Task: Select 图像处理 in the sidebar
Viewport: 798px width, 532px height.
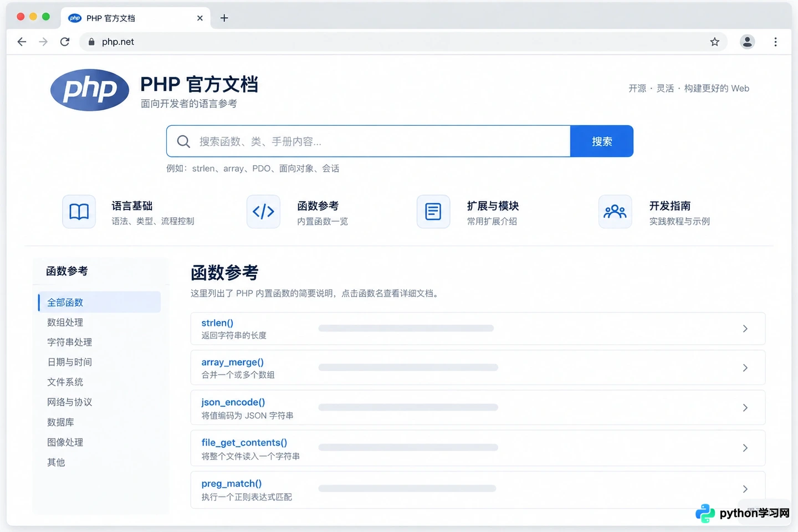Action: coord(65,442)
